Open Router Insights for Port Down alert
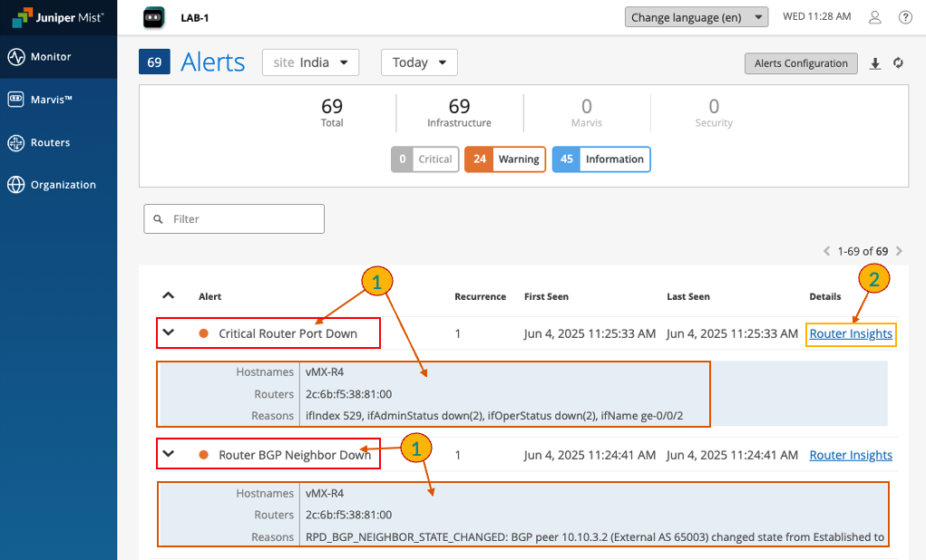This screenshot has height=560, width=926. point(851,334)
